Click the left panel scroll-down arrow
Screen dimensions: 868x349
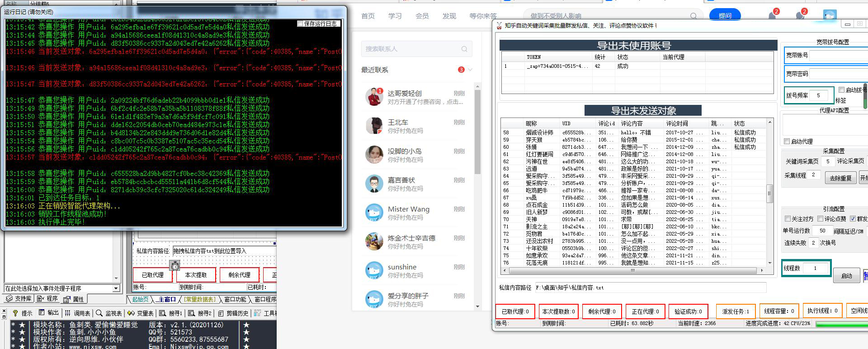click(116, 278)
